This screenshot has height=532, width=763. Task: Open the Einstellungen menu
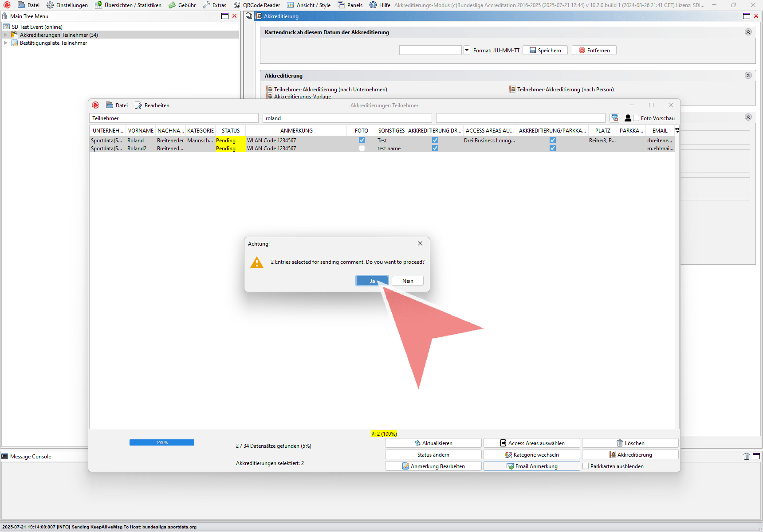point(67,5)
